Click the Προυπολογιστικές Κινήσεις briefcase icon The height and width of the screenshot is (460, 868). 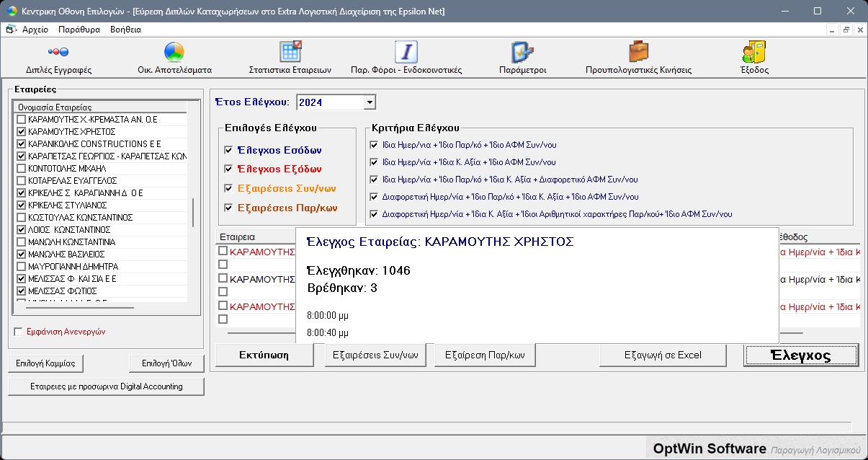tap(638, 53)
